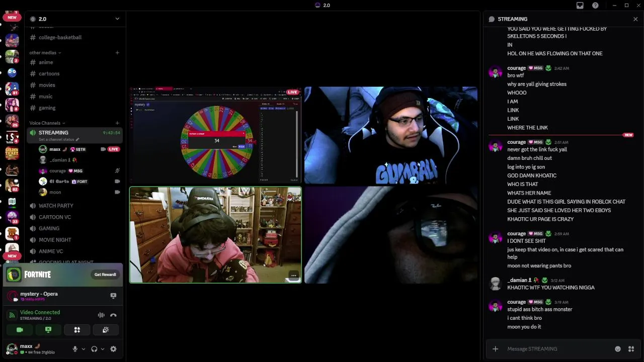The height and width of the screenshot is (362, 644).
Task: Open the Help question mark icon
Action: 596,6
